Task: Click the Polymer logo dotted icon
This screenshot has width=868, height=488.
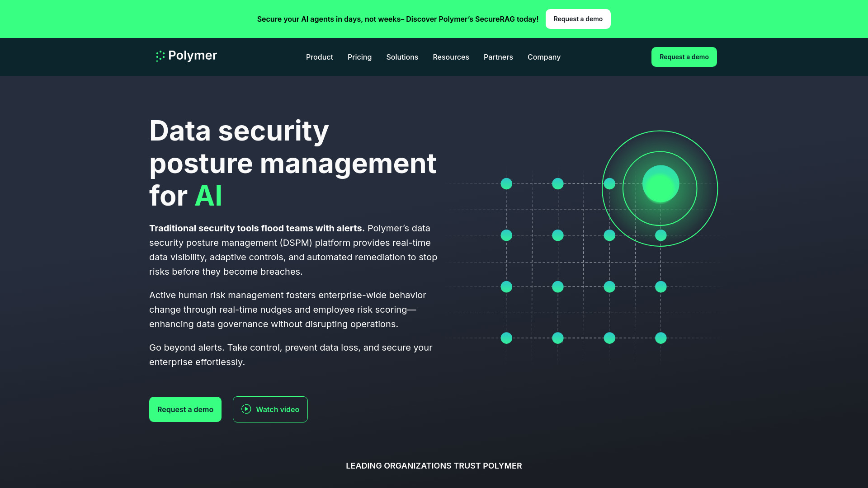Action: pos(159,56)
